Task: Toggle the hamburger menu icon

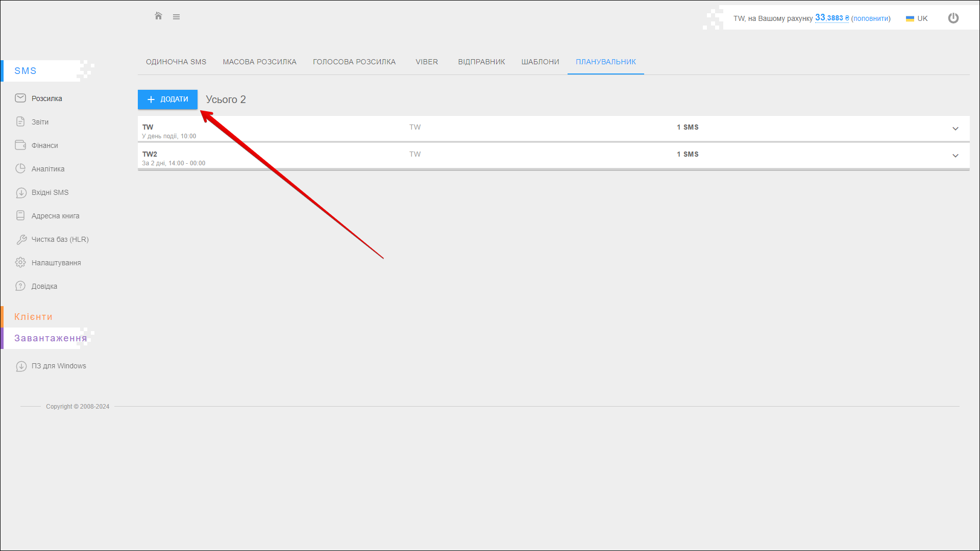Action: point(176,17)
